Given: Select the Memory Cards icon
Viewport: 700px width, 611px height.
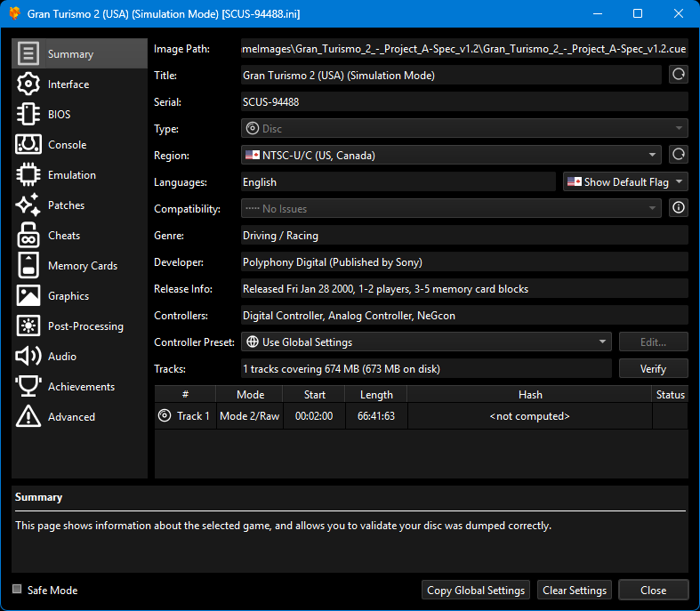Looking at the screenshot, I should (28, 266).
